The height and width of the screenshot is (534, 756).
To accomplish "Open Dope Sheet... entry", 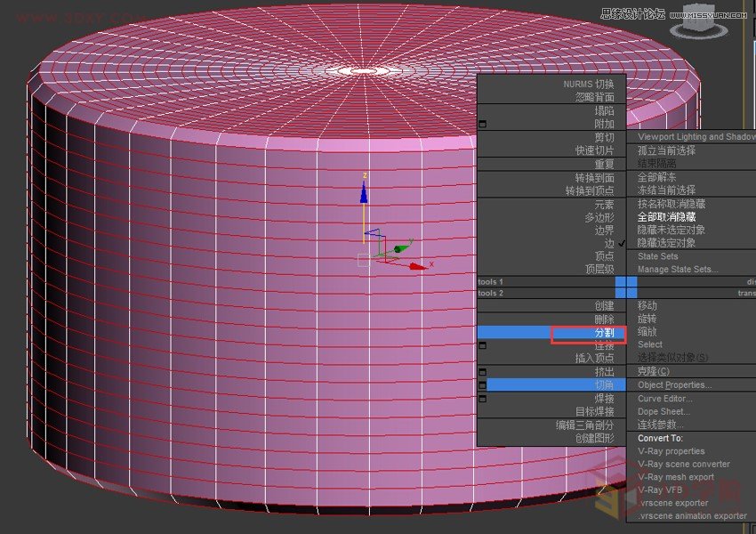I will pos(664,411).
